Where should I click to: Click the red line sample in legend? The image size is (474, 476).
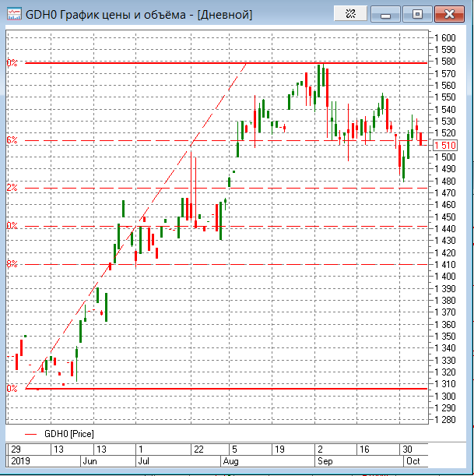pyautogui.click(x=31, y=432)
